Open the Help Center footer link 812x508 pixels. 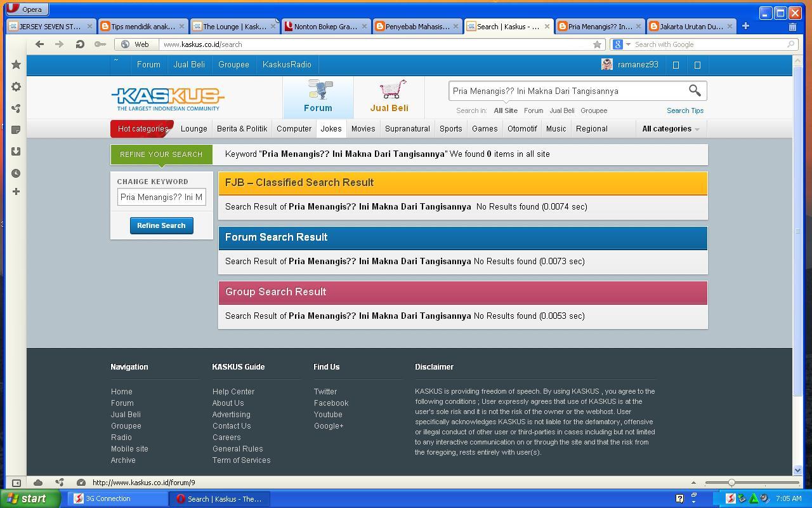coord(233,392)
